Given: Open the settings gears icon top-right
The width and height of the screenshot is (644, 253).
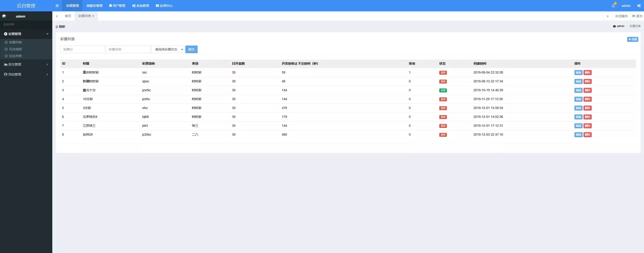Looking at the screenshot, I should pyautogui.click(x=639, y=6).
